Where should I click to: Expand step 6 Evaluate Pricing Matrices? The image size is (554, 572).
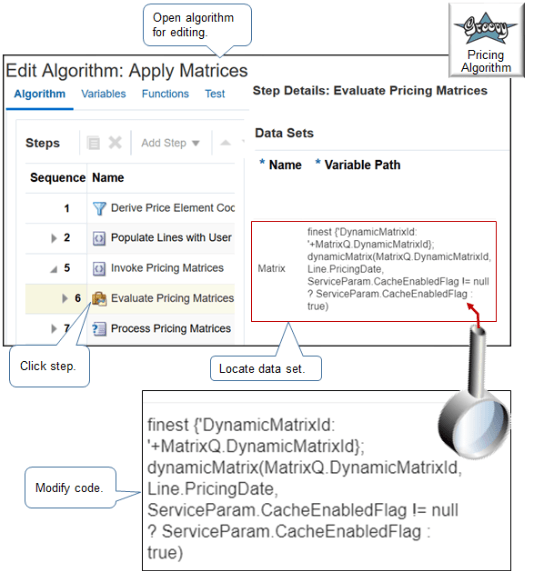(x=65, y=298)
